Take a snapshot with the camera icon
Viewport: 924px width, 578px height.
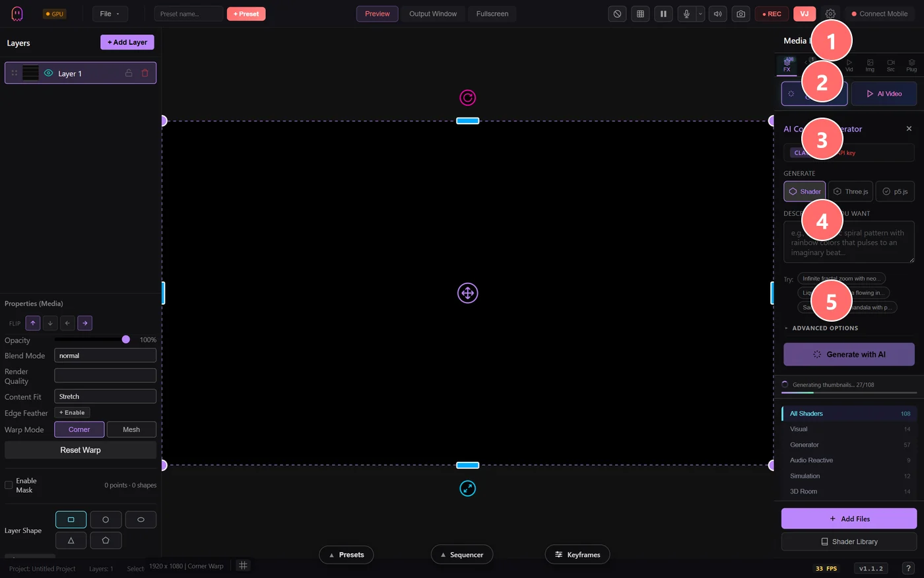(x=741, y=14)
